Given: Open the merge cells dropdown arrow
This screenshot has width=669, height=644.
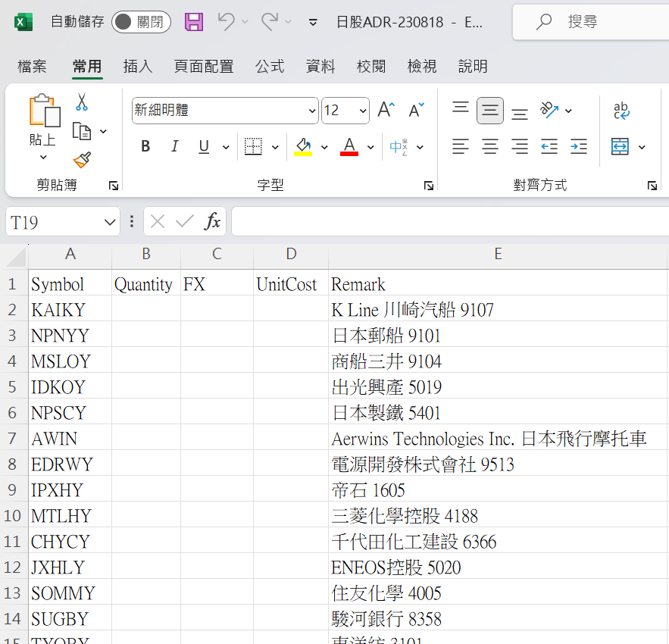Looking at the screenshot, I should click(642, 147).
